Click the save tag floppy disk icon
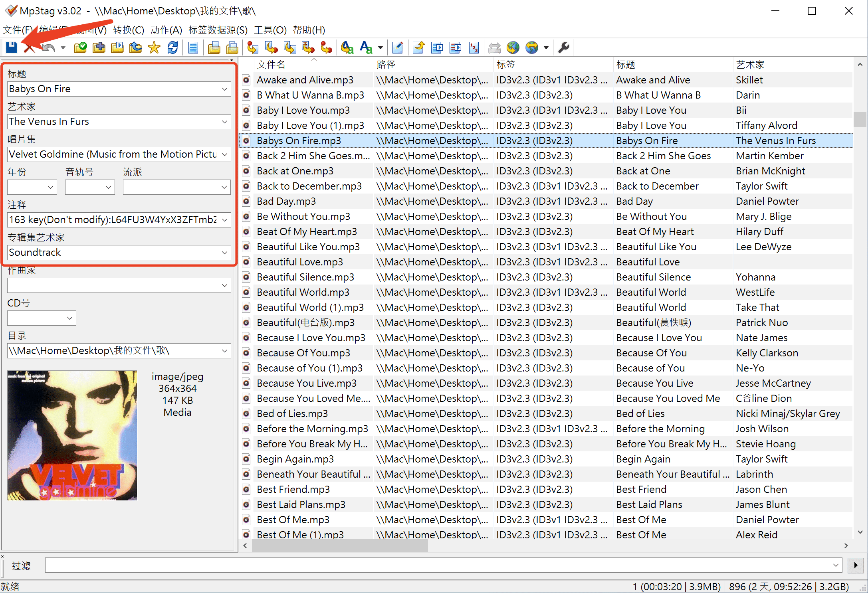This screenshot has height=593, width=868. [x=12, y=47]
